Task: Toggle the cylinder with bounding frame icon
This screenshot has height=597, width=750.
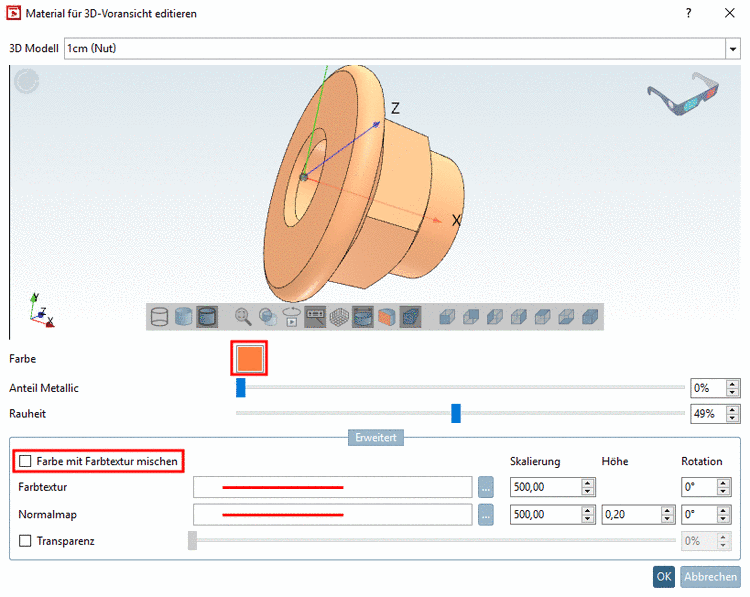Action: point(363,317)
